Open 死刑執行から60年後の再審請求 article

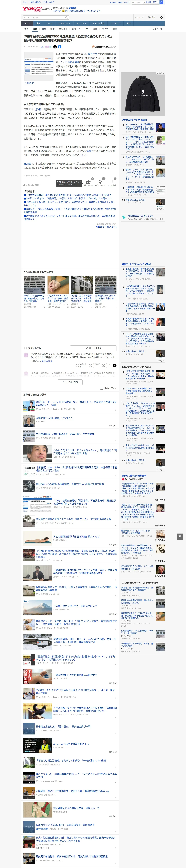tap(70, 484)
